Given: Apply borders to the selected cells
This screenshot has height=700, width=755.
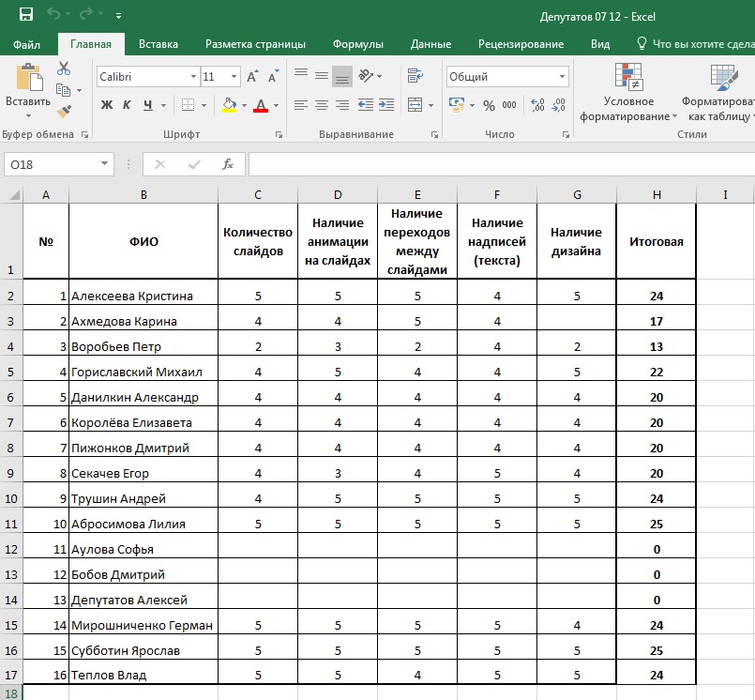Looking at the screenshot, I should coord(188,105).
